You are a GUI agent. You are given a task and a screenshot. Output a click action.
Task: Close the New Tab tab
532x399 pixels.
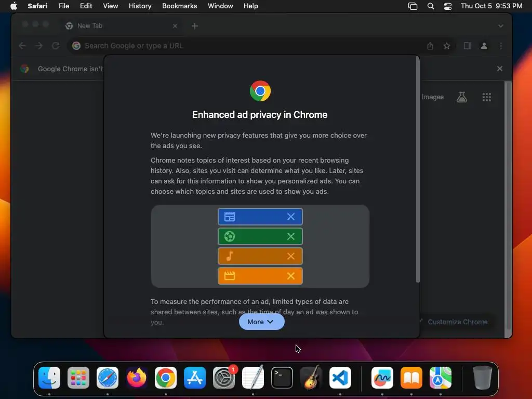pyautogui.click(x=175, y=26)
